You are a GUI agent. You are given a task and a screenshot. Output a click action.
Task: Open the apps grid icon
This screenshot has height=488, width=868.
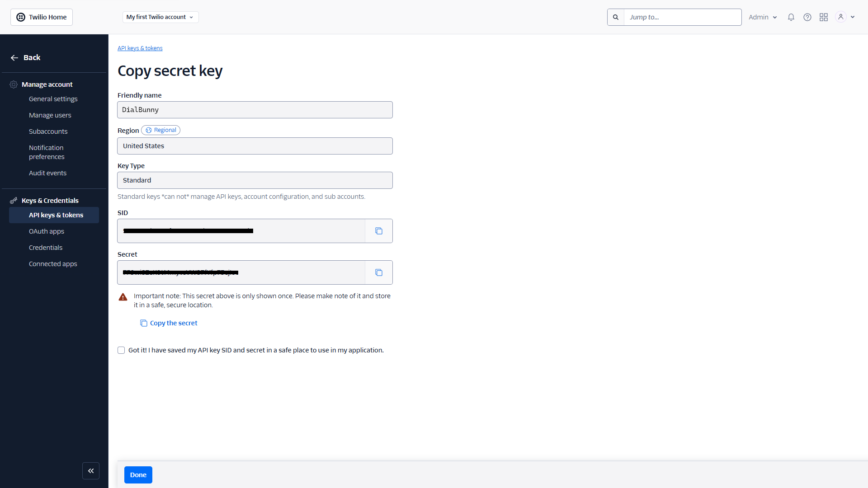823,17
